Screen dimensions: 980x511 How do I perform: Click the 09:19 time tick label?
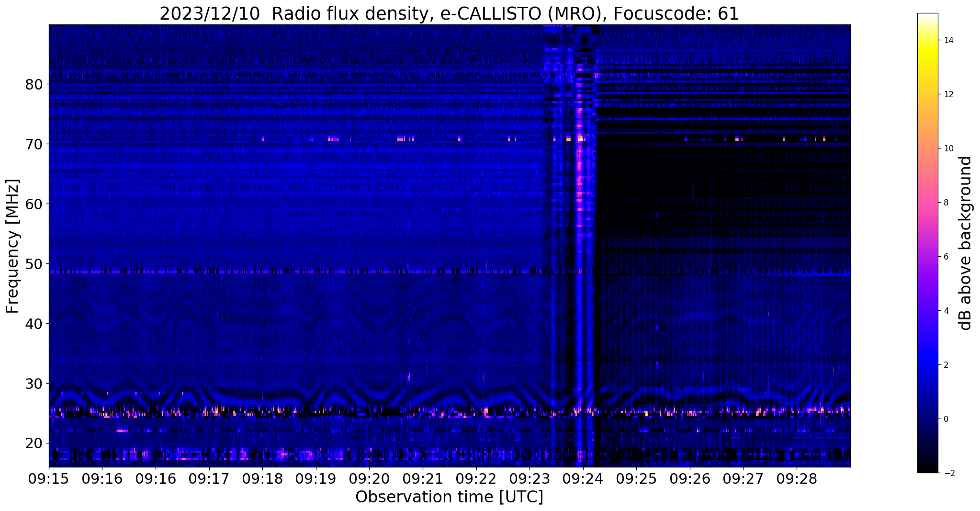(316, 478)
